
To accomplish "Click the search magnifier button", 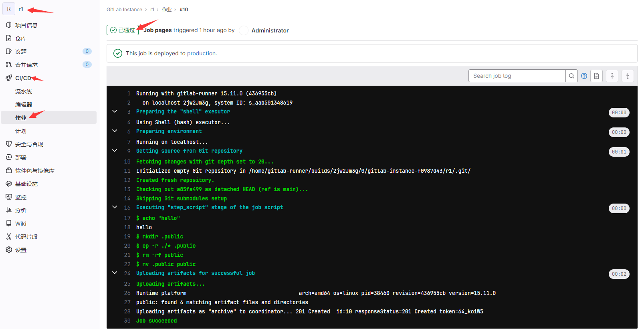I will coord(571,76).
